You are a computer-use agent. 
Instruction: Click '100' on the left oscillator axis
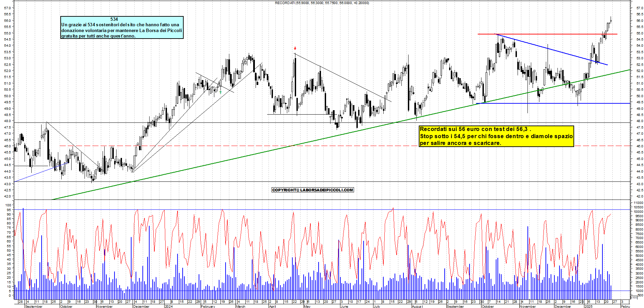(x=8, y=205)
